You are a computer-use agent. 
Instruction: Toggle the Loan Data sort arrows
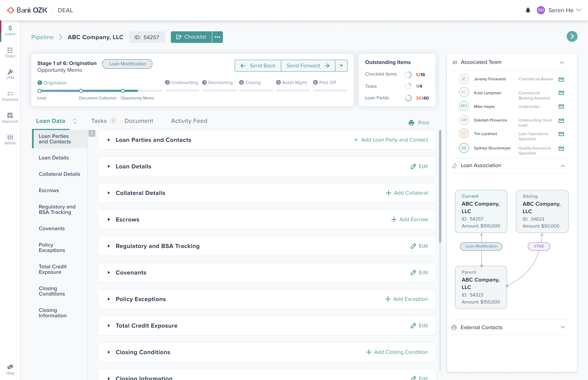tap(75, 121)
